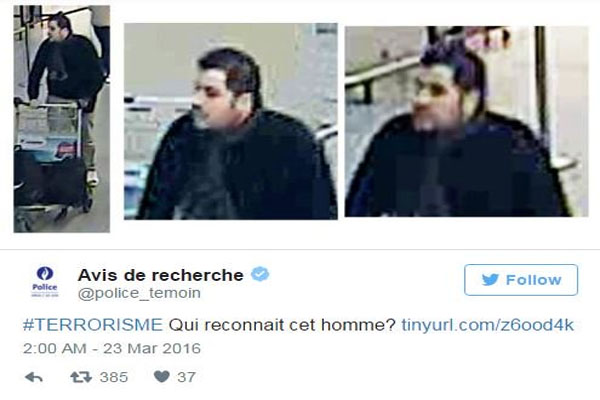Click the 2:00 AM - 23 Mar 2016 timestamp
The height and width of the screenshot is (400, 600).
pos(112,348)
